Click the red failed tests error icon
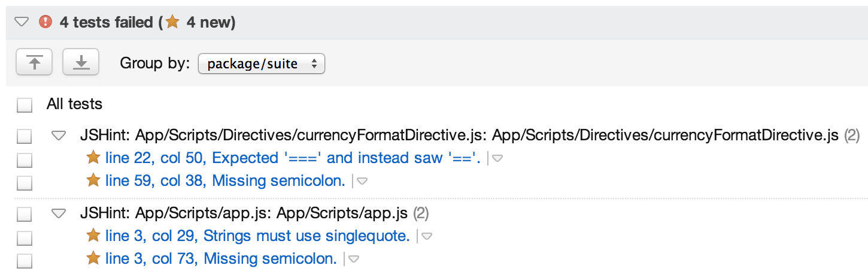 [x=45, y=22]
